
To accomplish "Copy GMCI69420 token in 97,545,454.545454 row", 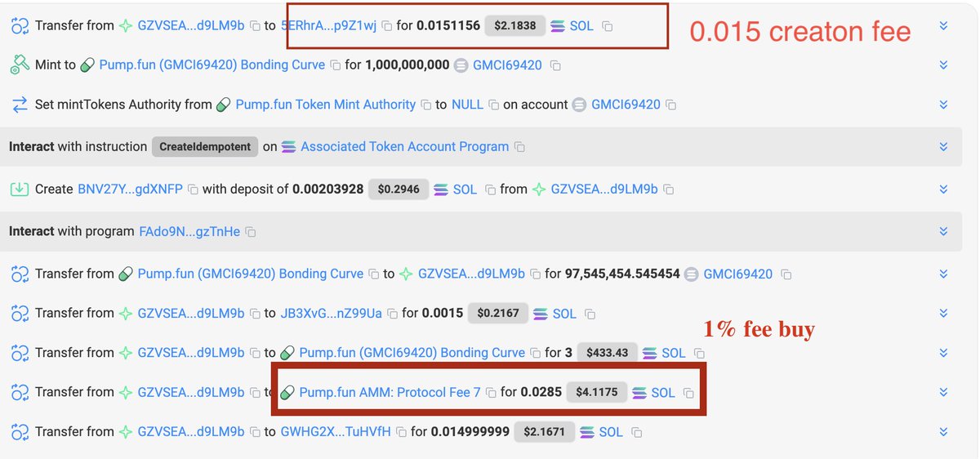I will (x=786, y=274).
